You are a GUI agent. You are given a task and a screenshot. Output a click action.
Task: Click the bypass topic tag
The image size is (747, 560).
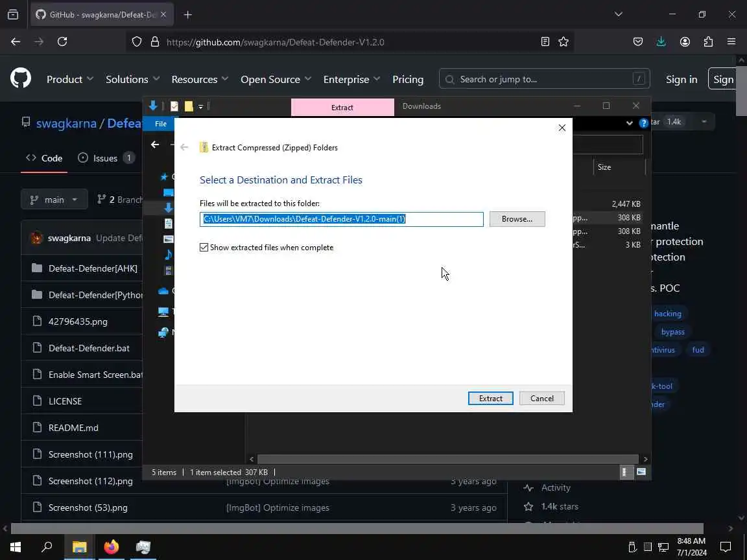pos(672,331)
